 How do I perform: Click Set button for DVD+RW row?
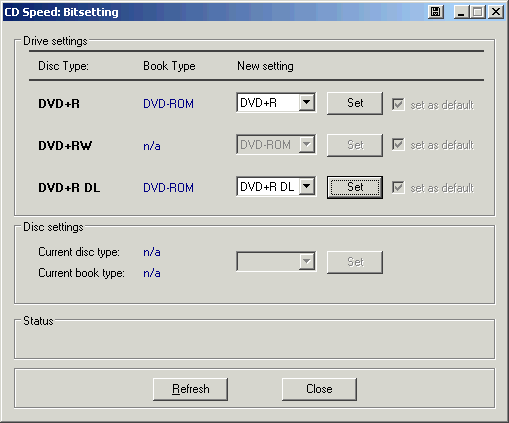pyautogui.click(x=355, y=145)
